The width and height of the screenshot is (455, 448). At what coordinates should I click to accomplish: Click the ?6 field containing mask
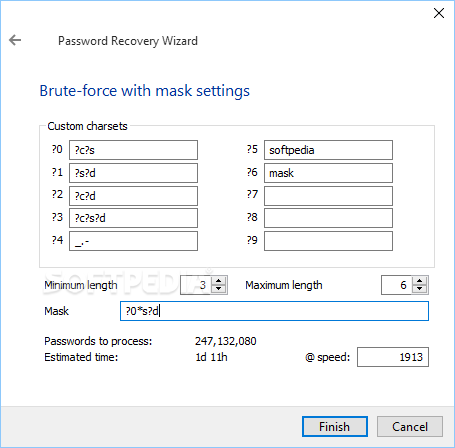click(328, 173)
